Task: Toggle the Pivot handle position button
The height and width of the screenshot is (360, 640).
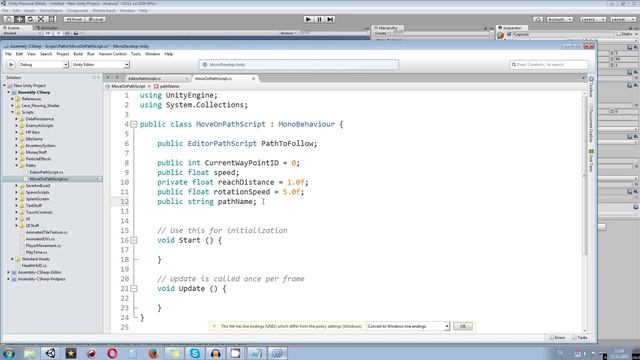Action: pos(74,19)
